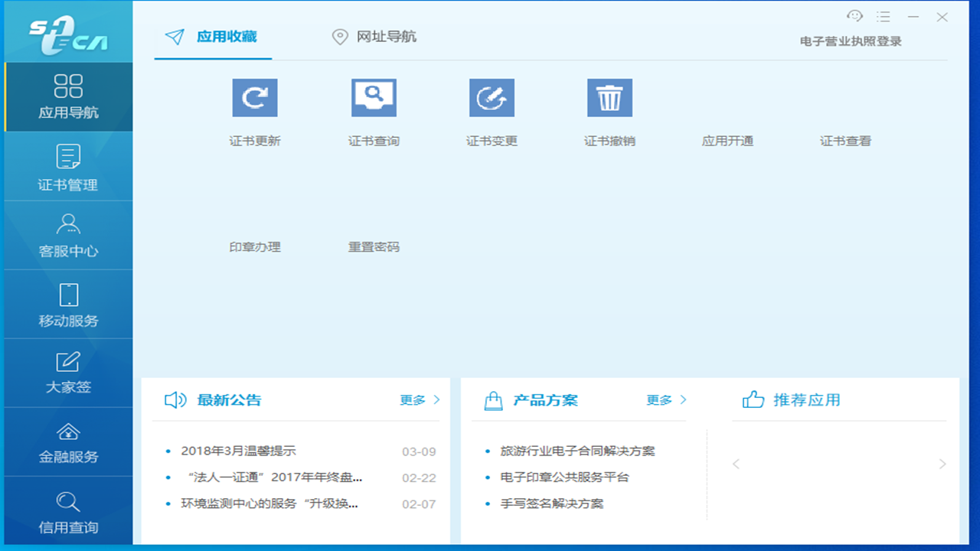Open the 重置密码 application
The height and width of the screenshot is (551, 980).
tap(373, 246)
